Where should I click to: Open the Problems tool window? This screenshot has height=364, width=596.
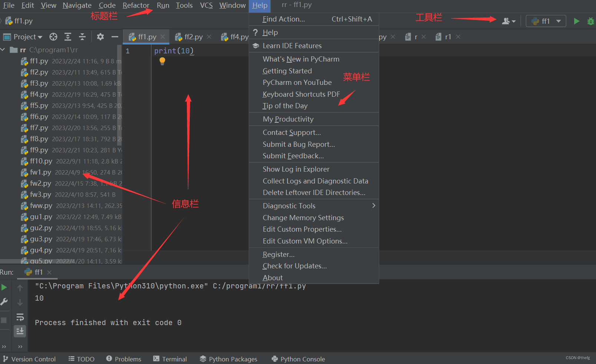tap(124, 359)
